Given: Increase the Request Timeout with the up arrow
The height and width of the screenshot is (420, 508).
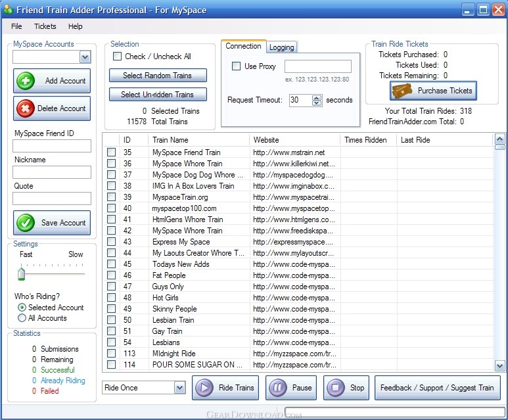Looking at the screenshot, I should (317, 97).
